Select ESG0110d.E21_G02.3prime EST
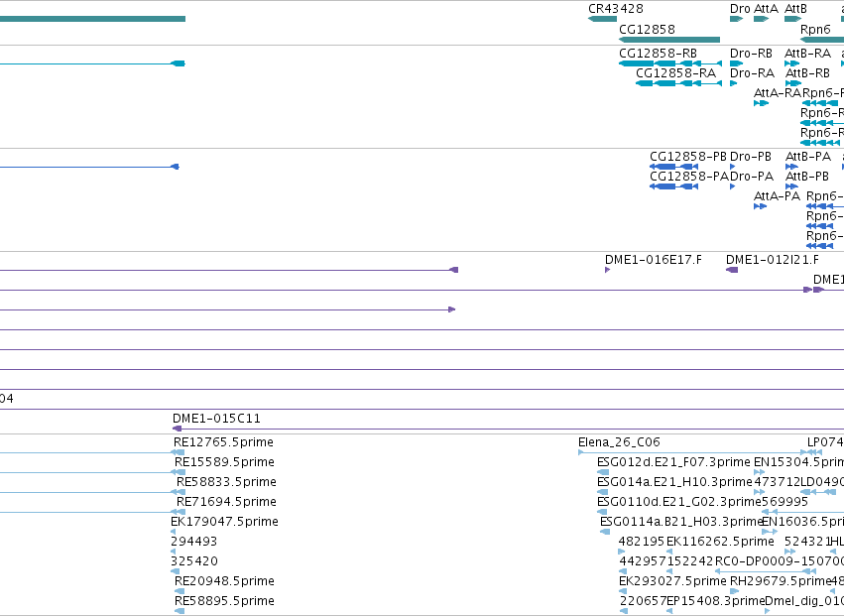This screenshot has width=844, height=616. click(602, 512)
